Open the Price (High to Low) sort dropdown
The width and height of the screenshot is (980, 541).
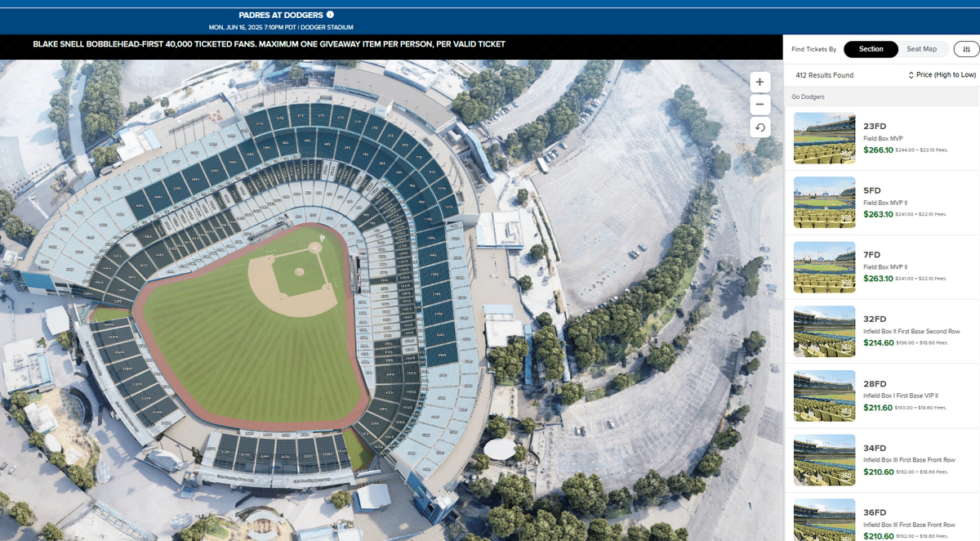tap(942, 75)
